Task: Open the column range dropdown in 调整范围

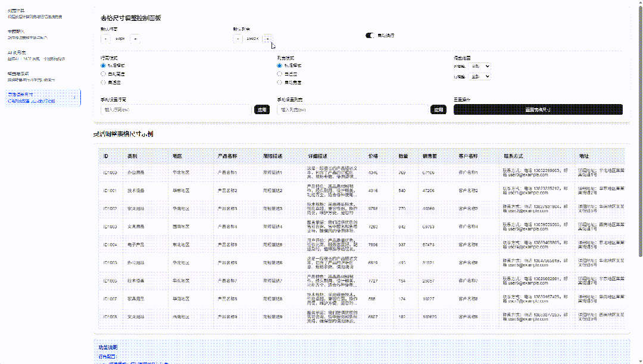Action: coord(479,66)
